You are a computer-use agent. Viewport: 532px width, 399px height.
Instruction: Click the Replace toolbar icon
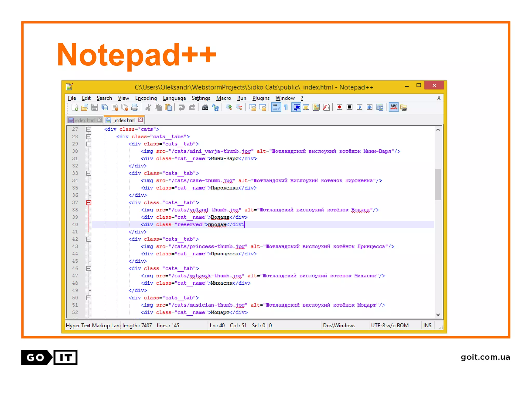click(x=215, y=107)
